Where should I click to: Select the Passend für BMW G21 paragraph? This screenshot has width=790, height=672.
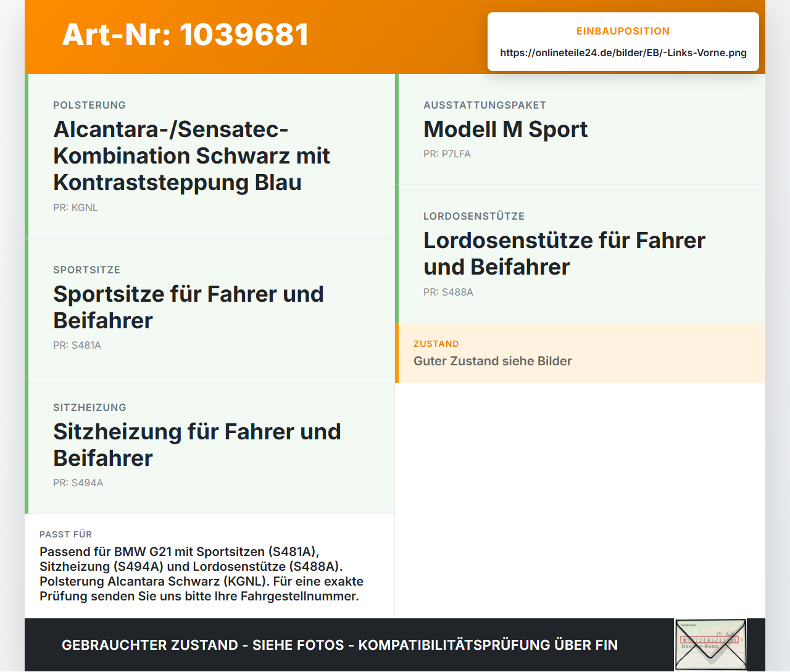(202, 574)
